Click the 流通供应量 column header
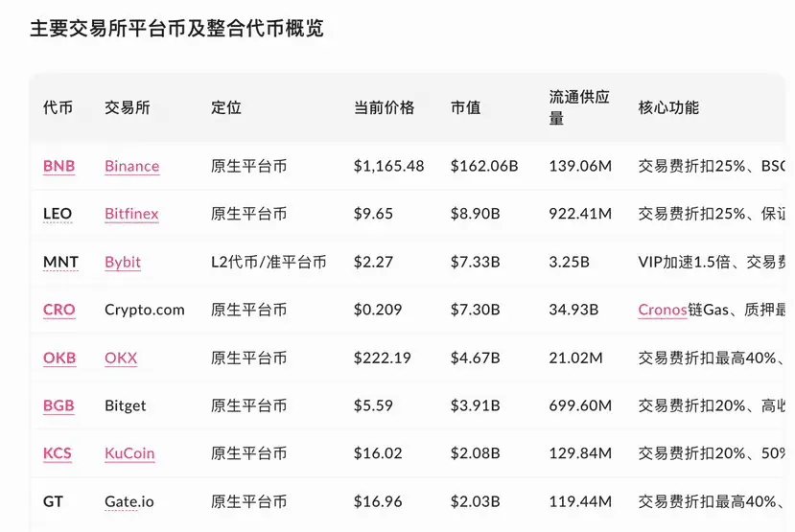 click(579, 107)
